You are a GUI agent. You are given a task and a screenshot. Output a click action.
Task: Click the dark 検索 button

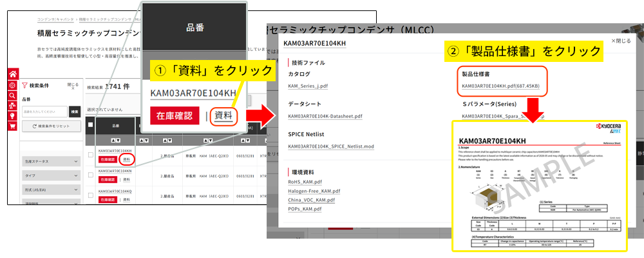tap(74, 112)
